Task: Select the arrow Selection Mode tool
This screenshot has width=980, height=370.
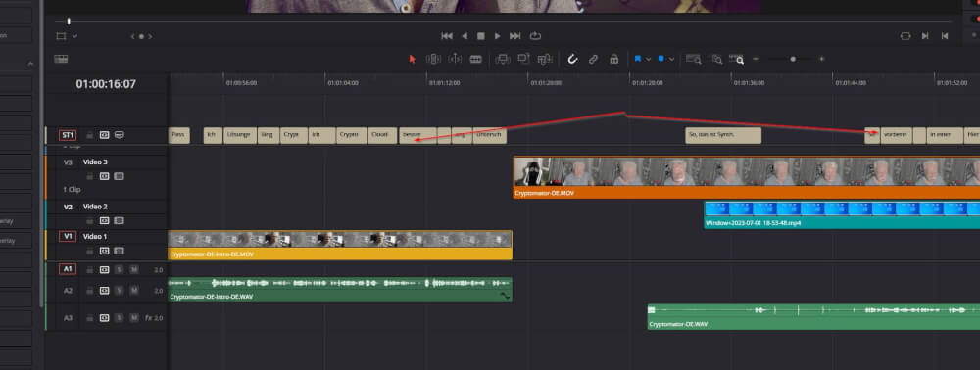Action: point(412,59)
